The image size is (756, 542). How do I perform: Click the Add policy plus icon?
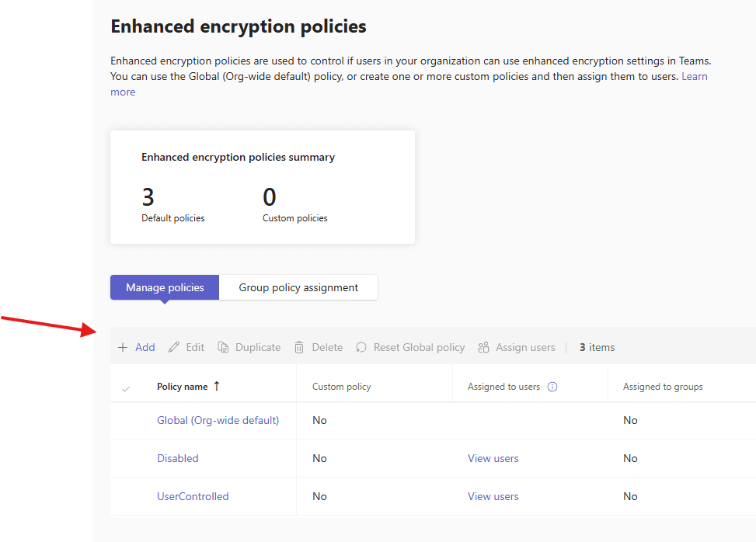123,348
